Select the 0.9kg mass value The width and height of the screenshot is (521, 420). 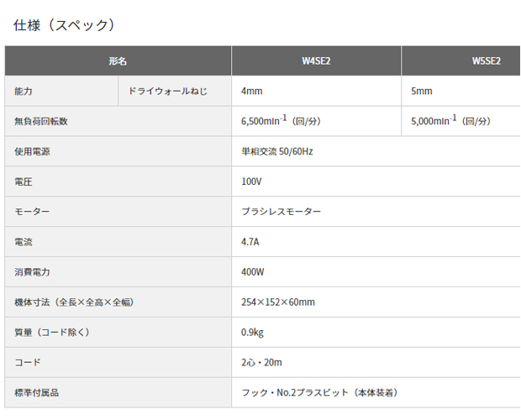pos(253,333)
